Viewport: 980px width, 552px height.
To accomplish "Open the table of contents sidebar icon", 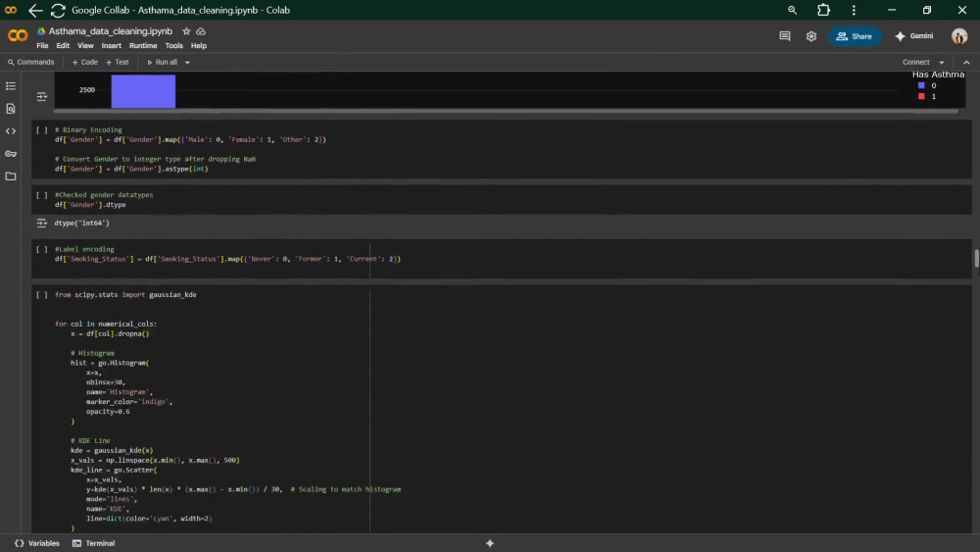I will click(x=11, y=85).
